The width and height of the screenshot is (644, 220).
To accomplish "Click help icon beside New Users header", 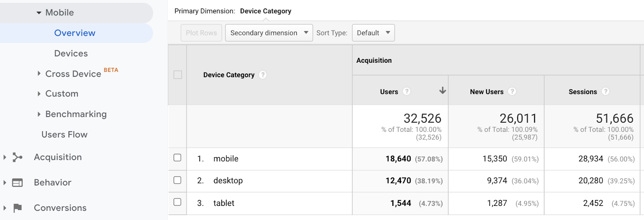I will coord(512,92).
